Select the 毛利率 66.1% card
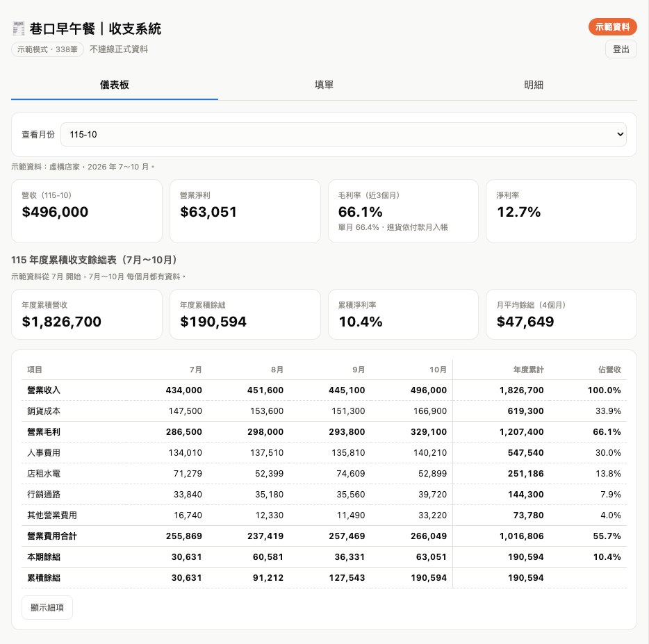 coord(403,211)
